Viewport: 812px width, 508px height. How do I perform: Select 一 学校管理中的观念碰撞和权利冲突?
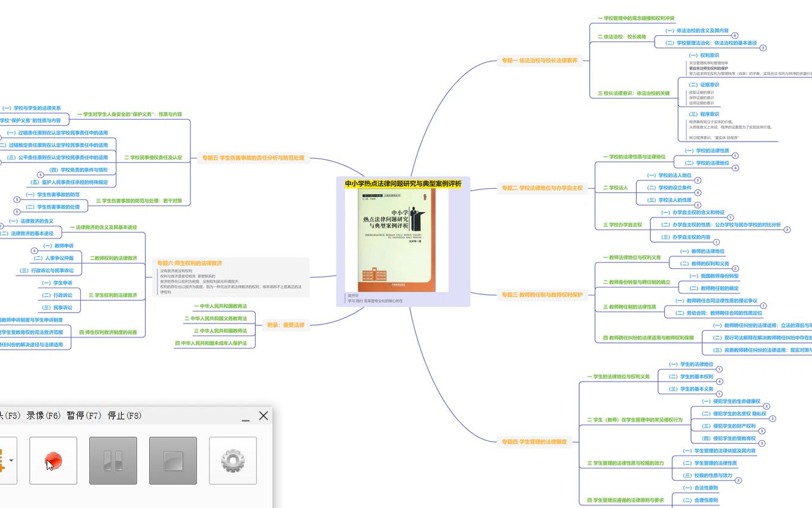637,19
